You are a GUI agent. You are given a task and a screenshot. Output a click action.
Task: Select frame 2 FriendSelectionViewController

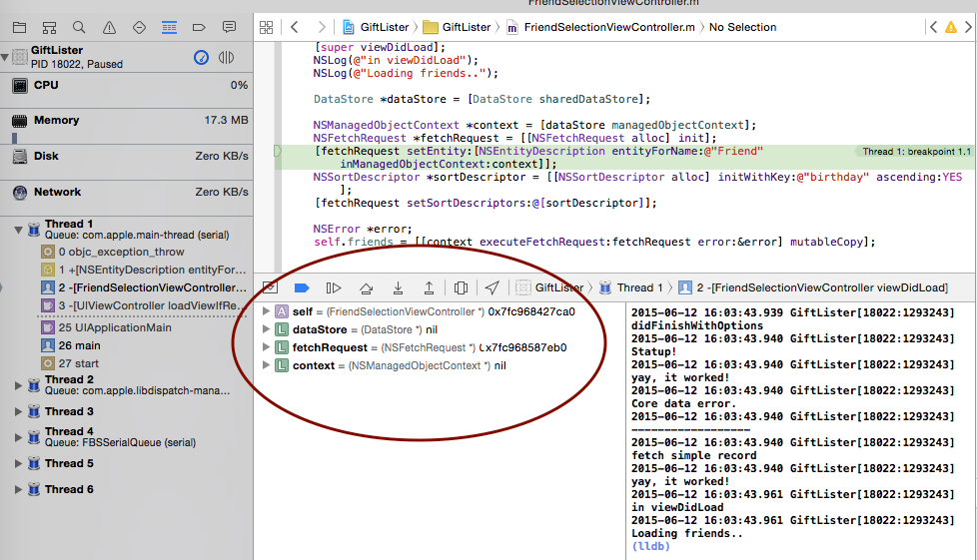[144, 287]
